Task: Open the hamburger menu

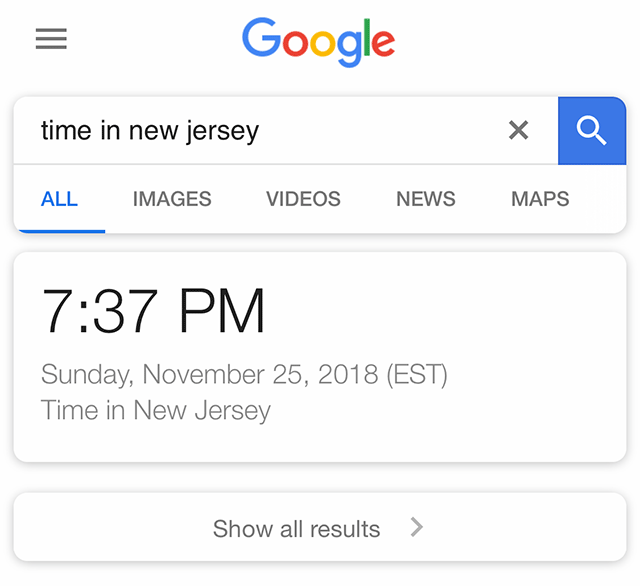Action: [x=51, y=39]
